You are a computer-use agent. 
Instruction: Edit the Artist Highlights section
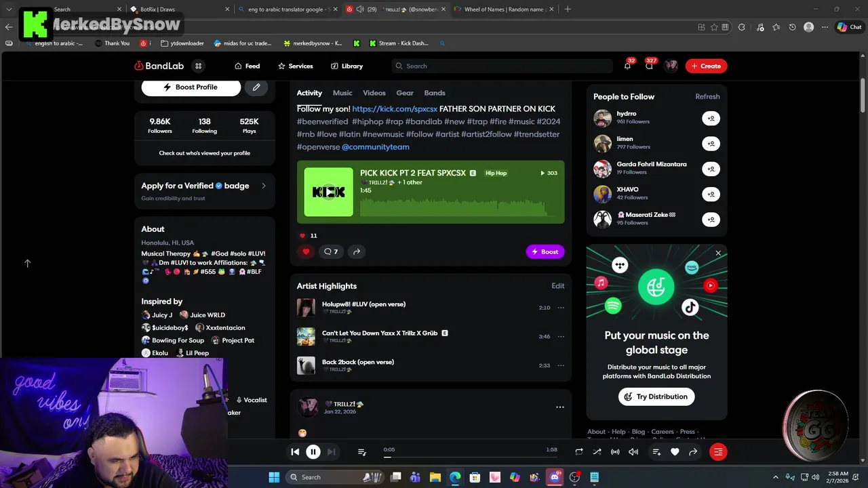tap(558, 286)
